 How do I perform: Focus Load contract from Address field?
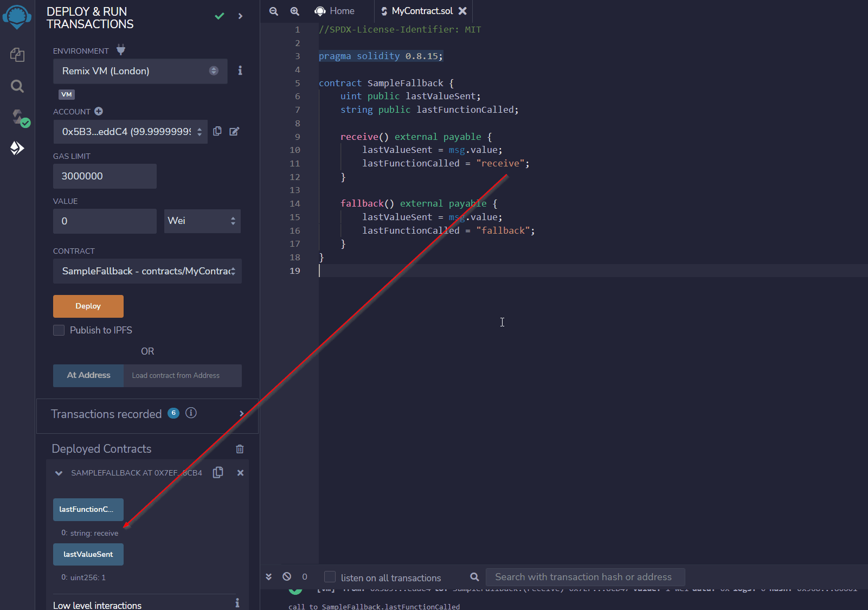[183, 375]
